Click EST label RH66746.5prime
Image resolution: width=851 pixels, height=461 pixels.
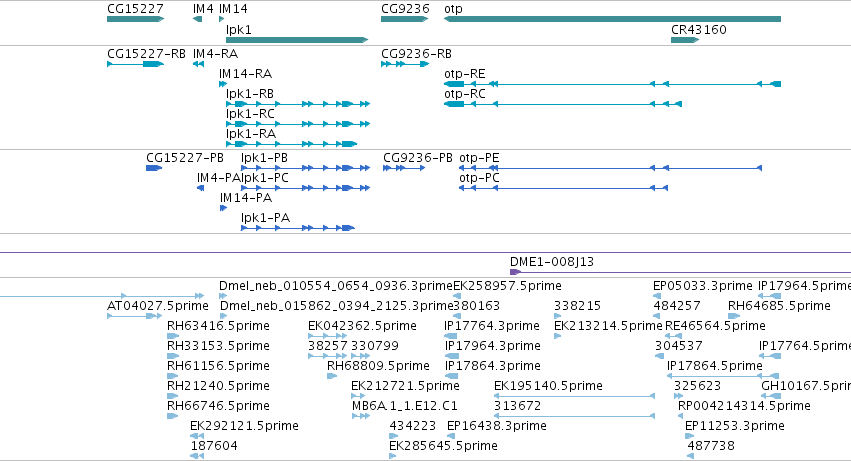(218, 407)
